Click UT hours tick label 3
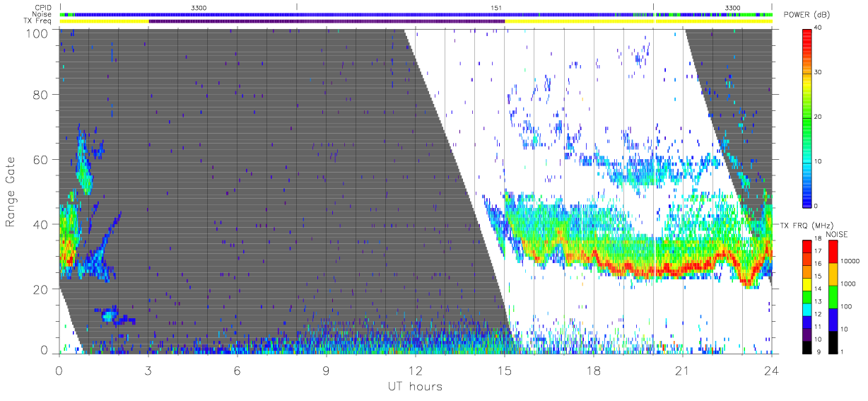This screenshot has width=868, height=401. coord(148,370)
